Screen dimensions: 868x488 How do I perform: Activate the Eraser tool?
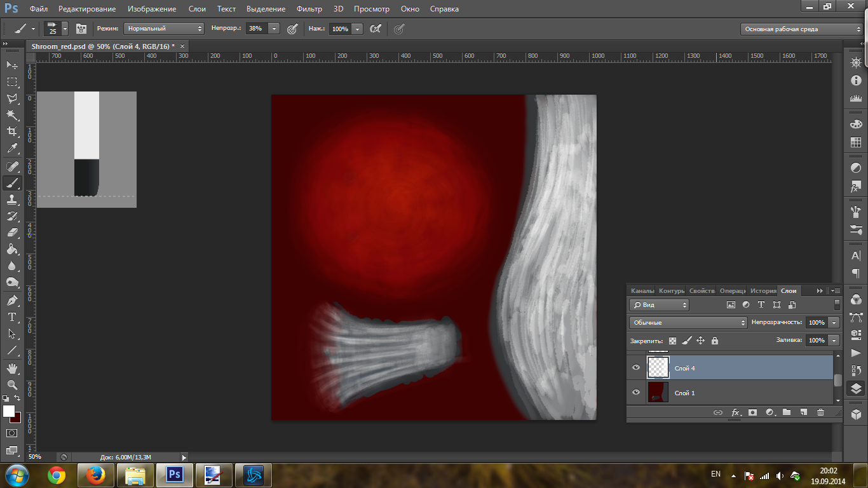[x=11, y=233]
